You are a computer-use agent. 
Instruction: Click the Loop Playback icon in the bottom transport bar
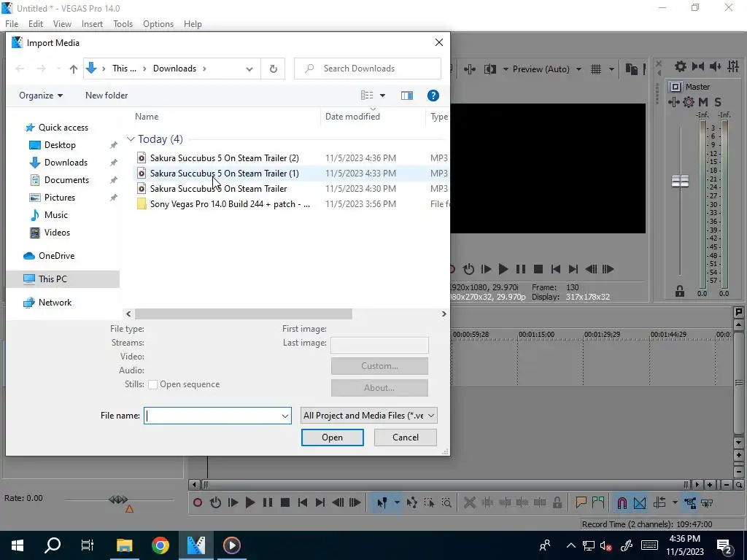[x=215, y=503]
